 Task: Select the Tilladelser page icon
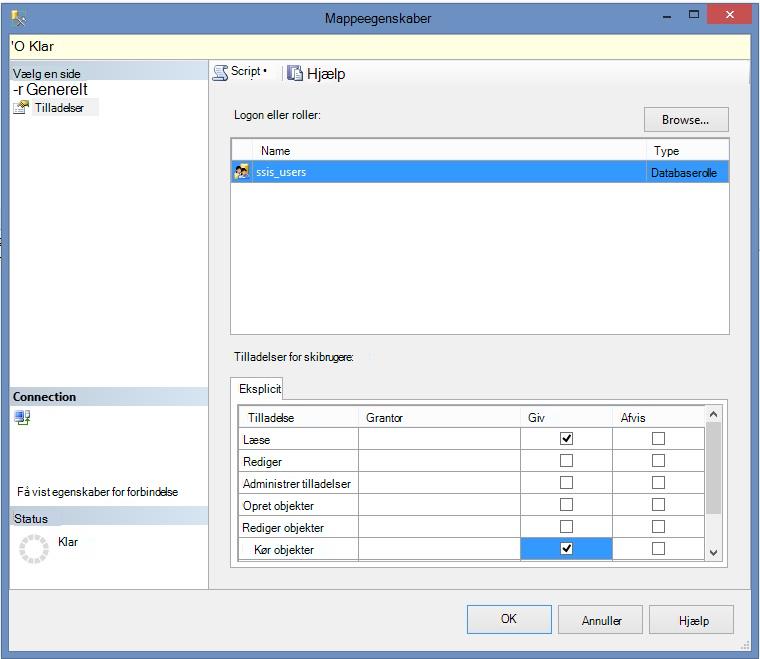click(21, 107)
